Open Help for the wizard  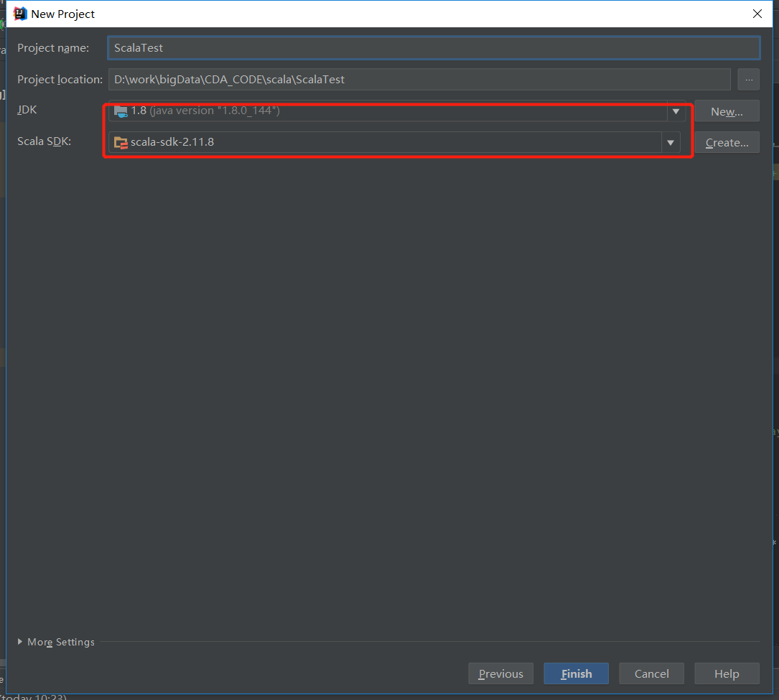click(727, 673)
